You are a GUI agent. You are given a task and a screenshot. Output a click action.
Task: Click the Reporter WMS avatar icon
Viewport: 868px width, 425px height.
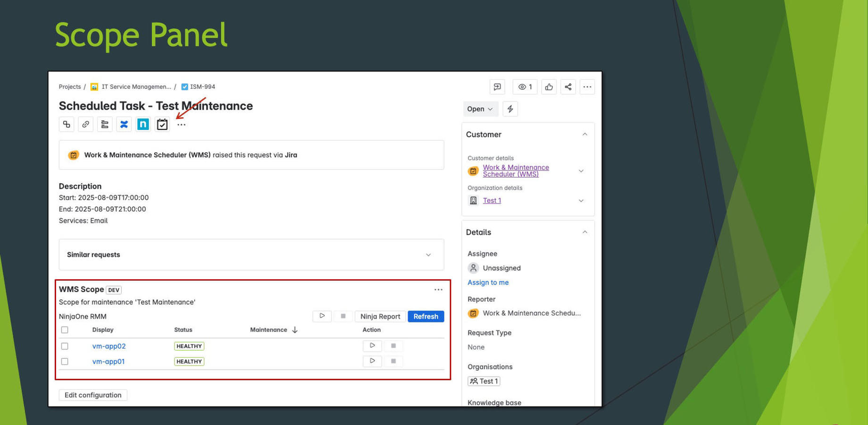[473, 313]
